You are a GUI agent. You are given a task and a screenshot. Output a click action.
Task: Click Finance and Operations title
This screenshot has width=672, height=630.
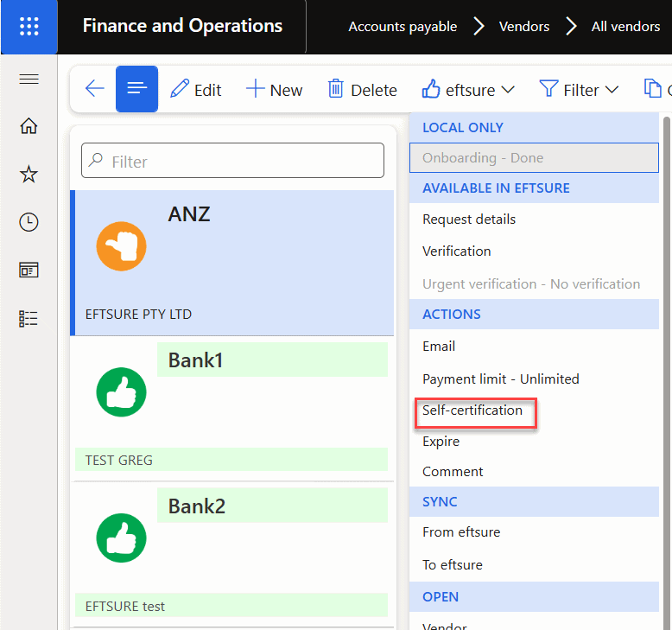(182, 26)
